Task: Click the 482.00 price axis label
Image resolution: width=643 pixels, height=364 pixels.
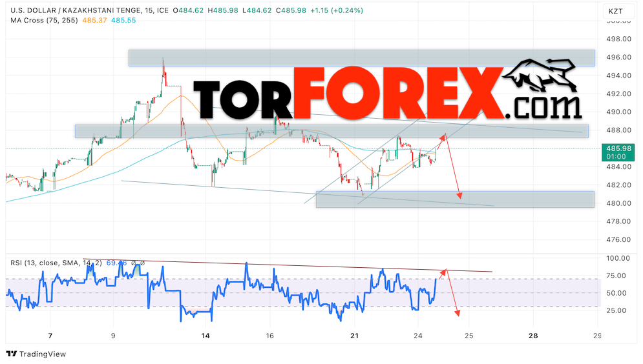Action: [619, 185]
